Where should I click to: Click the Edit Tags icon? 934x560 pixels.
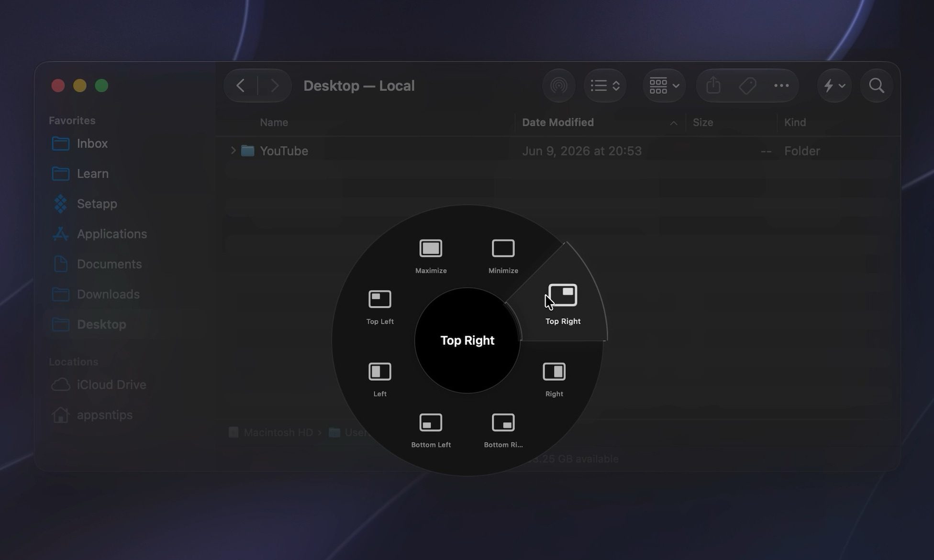point(747,86)
